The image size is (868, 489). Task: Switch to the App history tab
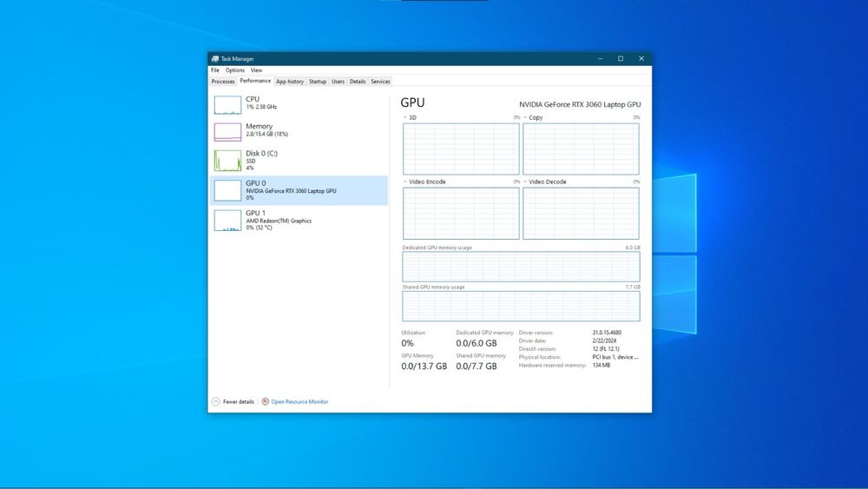click(x=290, y=82)
